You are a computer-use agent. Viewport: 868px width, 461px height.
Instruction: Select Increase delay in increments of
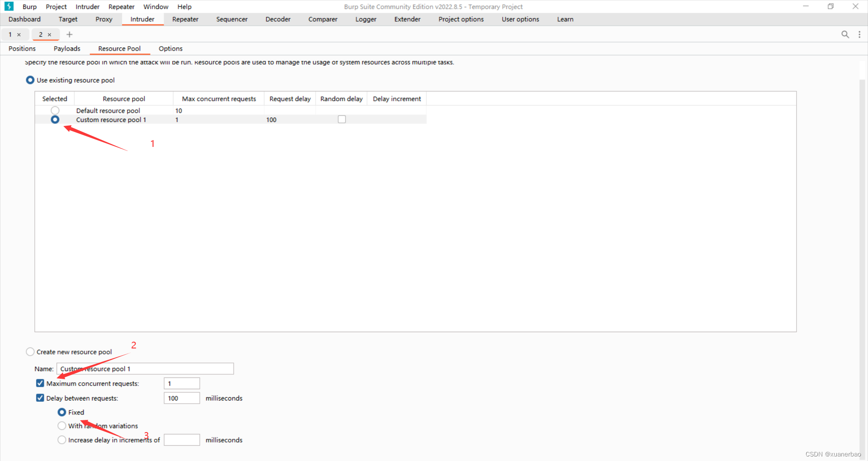pos(62,439)
